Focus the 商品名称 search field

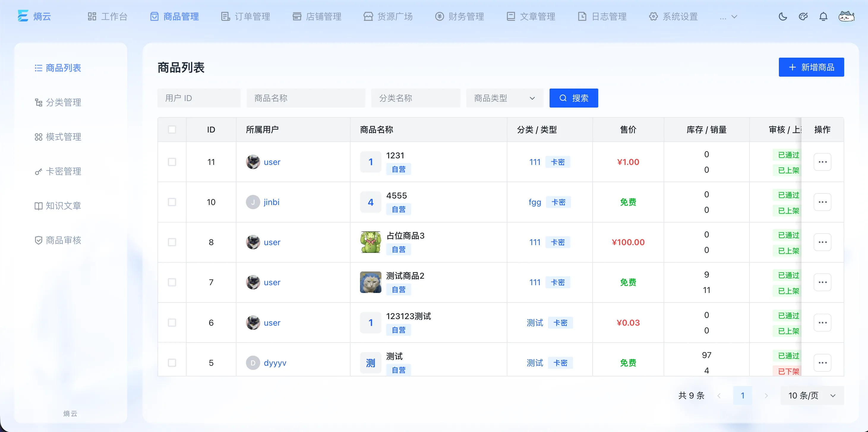(x=306, y=98)
